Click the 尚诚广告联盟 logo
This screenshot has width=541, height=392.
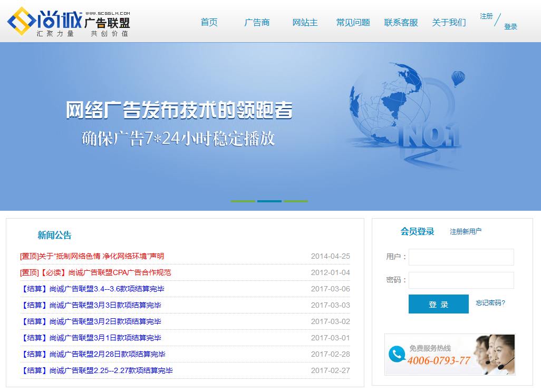coord(69,22)
